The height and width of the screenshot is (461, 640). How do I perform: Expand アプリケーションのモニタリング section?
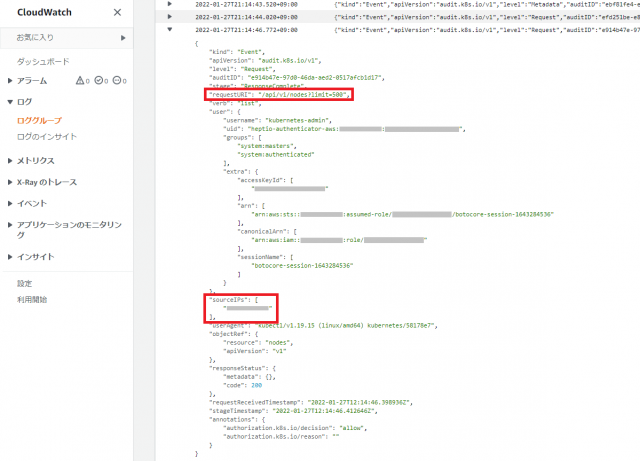tap(10, 225)
